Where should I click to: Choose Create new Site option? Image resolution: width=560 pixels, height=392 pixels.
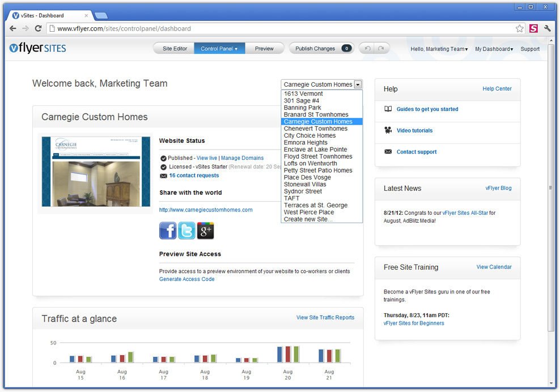(321, 219)
